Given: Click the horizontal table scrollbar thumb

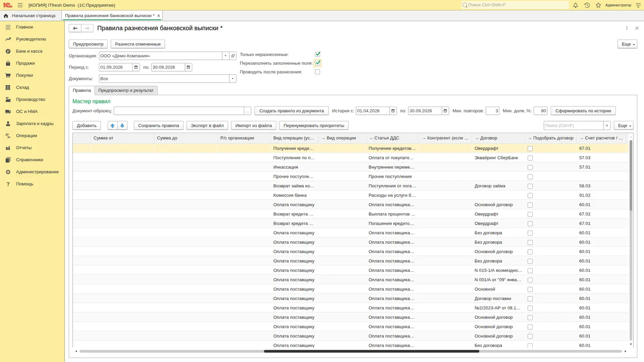Looking at the screenshot, I should [x=371, y=351].
